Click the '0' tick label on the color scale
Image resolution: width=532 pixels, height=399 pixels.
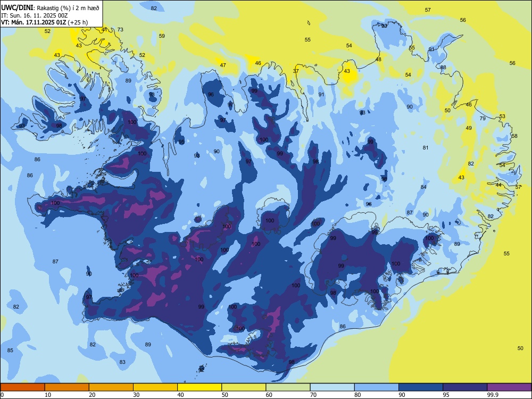click(x=2, y=395)
